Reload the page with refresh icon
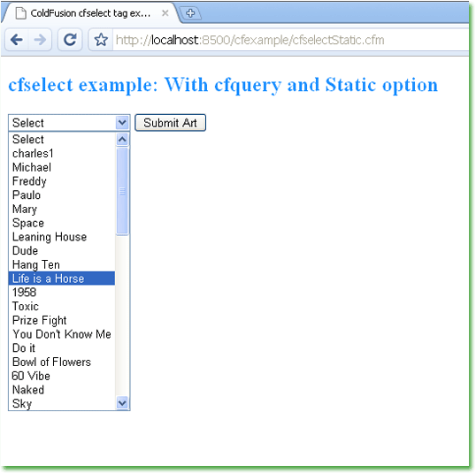The height and width of the screenshot is (473, 476). pyautogui.click(x=70, y=40)
